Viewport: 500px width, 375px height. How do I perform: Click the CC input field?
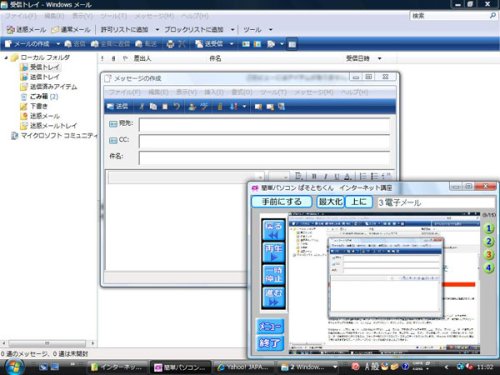[264, 142]
